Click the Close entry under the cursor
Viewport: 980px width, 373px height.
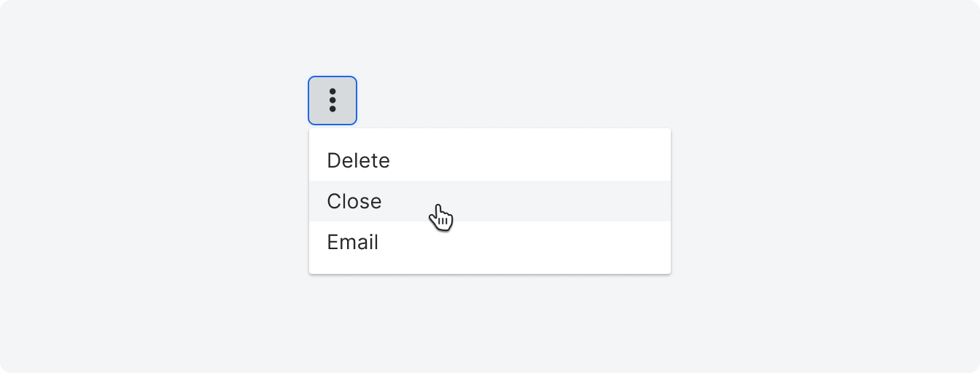(490, 201)
